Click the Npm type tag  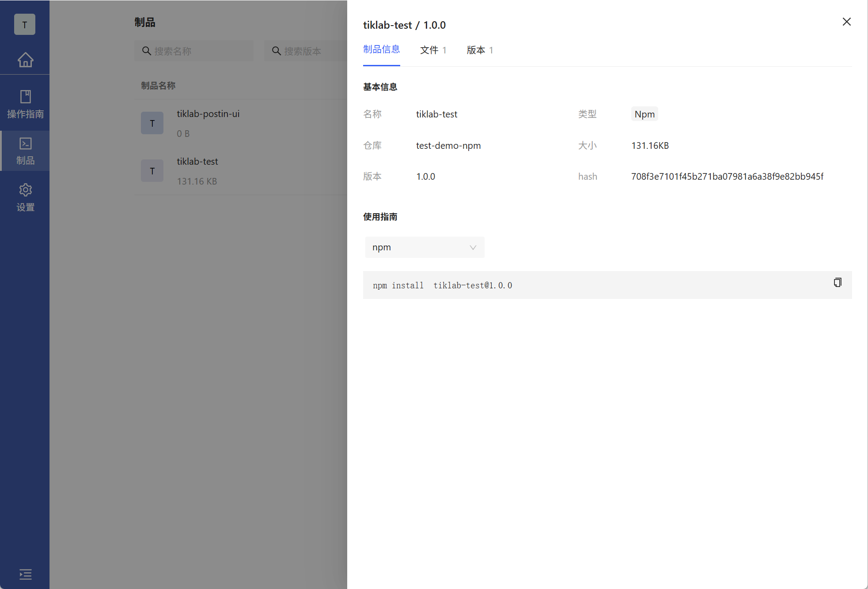pos(644,114)
